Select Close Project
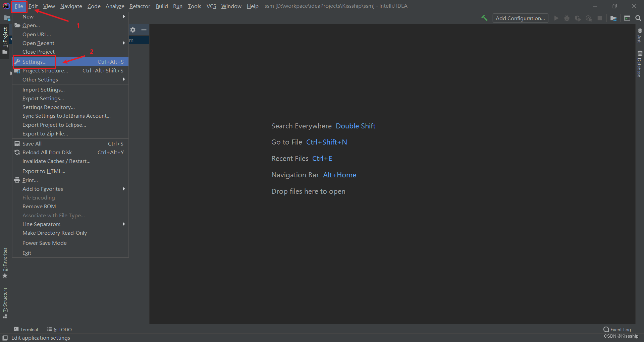This screenshot has height=342, width=644. coord(70,52)
